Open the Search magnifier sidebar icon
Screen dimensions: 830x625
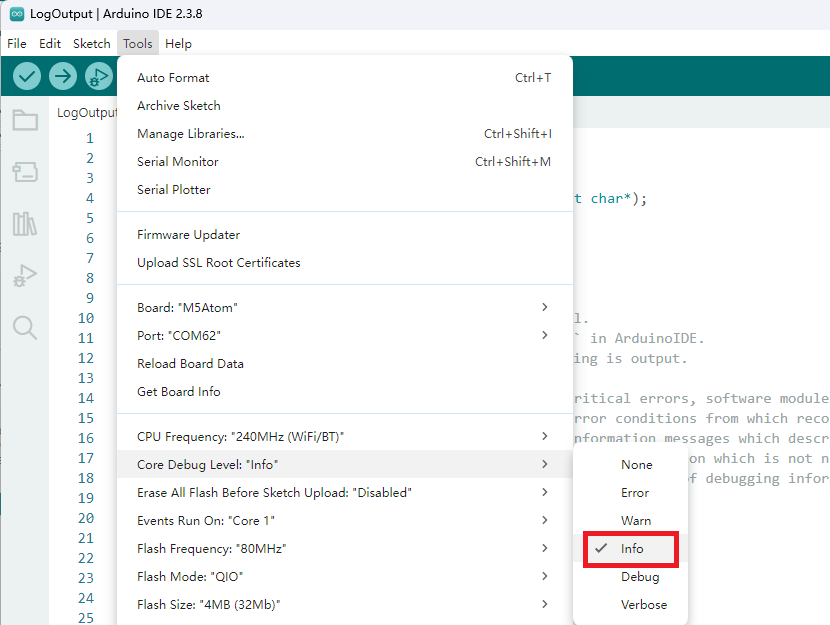pyautogui.click(x=25, y=327)
